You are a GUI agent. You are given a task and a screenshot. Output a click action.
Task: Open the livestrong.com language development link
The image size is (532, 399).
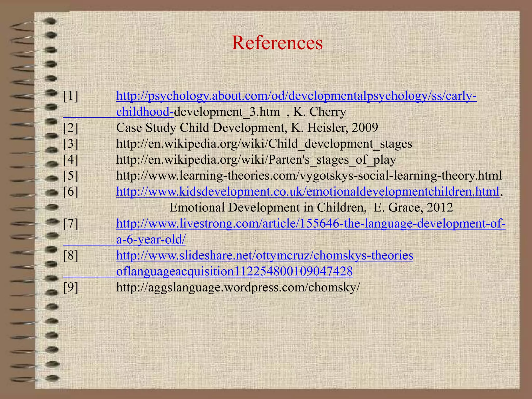point(311,224)
